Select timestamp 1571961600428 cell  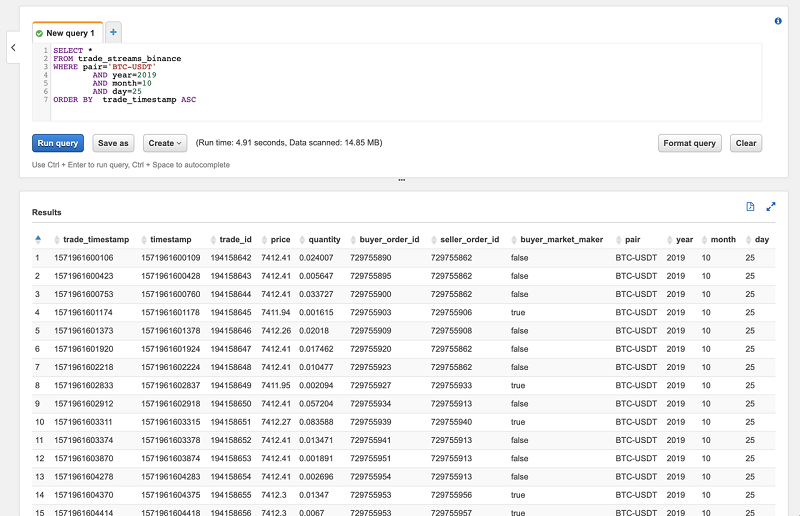[171, 276]
